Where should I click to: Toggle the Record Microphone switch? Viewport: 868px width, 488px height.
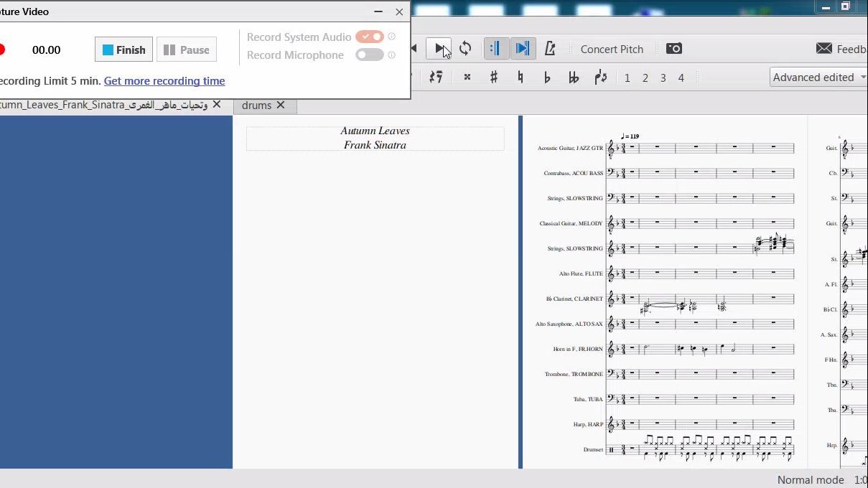point(370,55)
